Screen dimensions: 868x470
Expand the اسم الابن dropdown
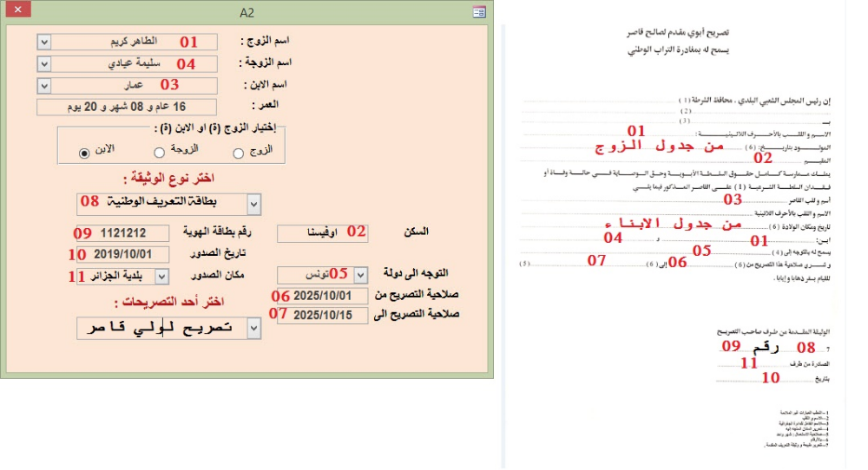[44, 85]
